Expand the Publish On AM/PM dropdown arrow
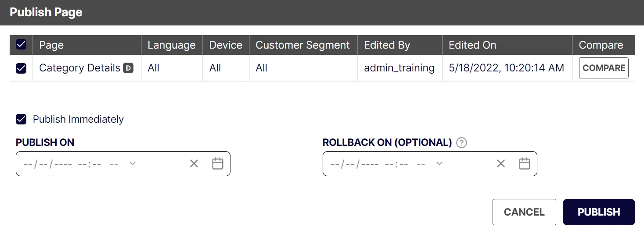Viewport: 644px width, 241px height. (133, 163)
